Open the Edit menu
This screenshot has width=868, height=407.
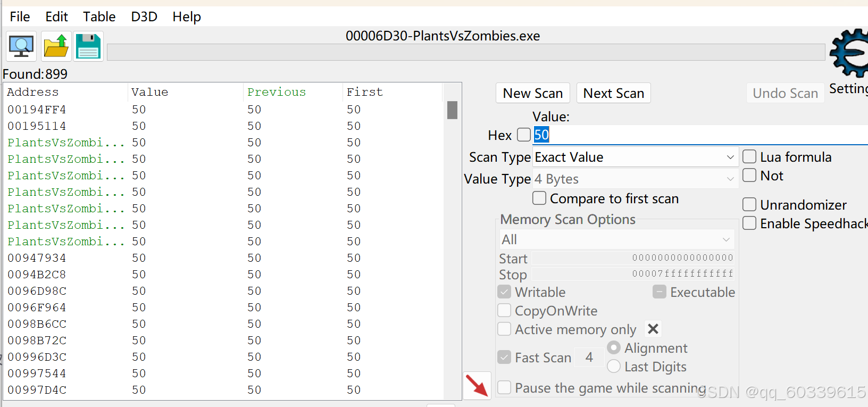coord(56,16)
